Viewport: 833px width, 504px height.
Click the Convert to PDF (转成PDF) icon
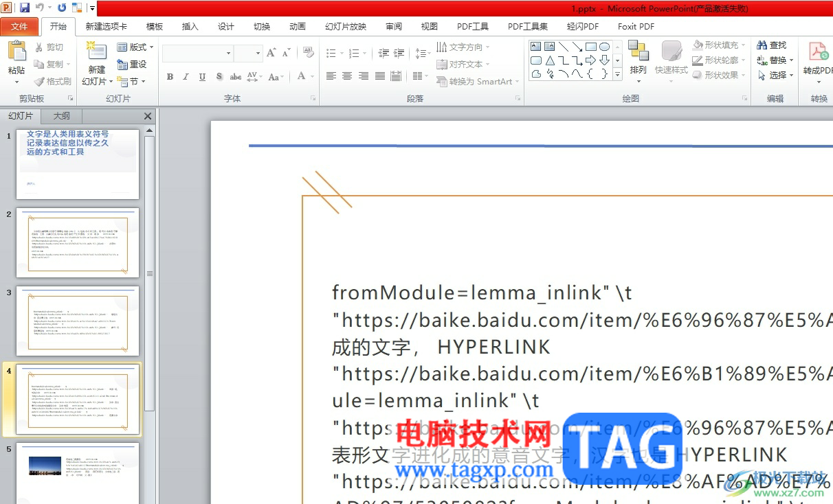818,51
